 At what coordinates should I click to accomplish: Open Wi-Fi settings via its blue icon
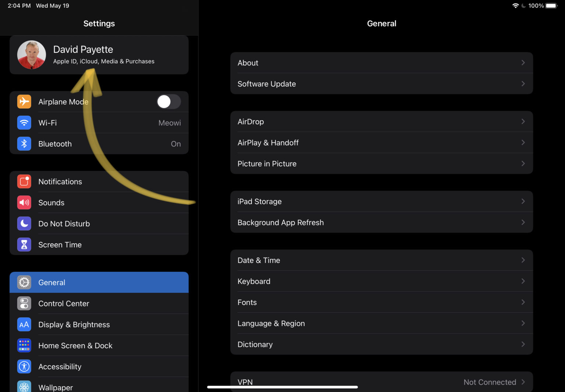point(24,123)
